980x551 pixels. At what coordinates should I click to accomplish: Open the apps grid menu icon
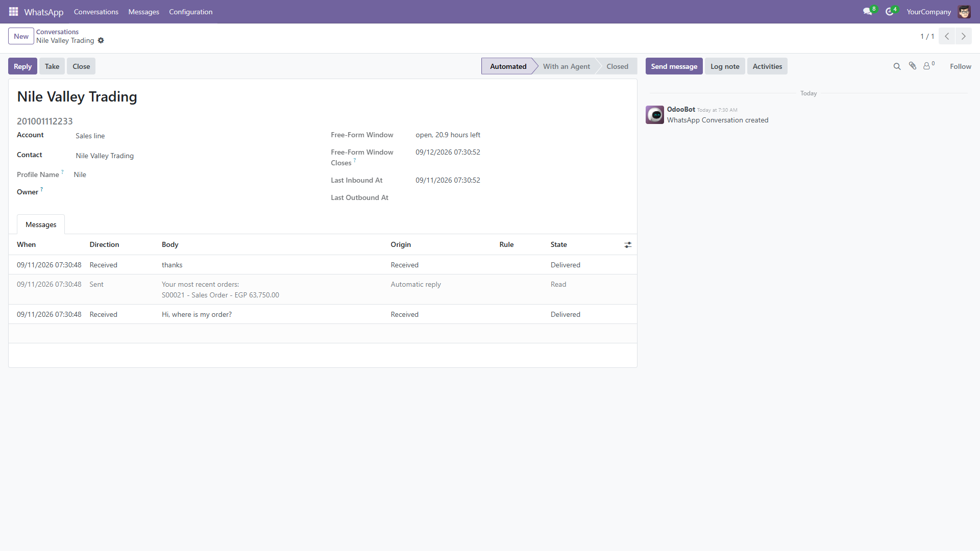[x=14, y=11]
